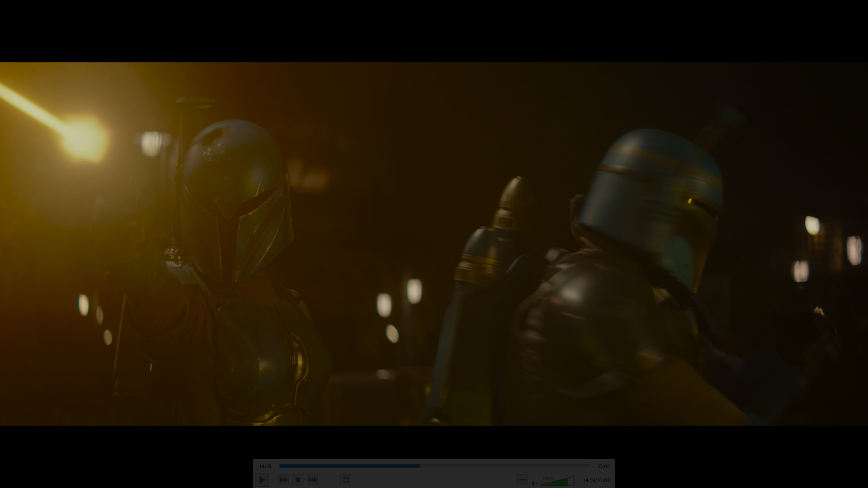This screenshot has width=868, height=488.
Task: Click the volume slider at 100%
Action: tap(557, 481)
